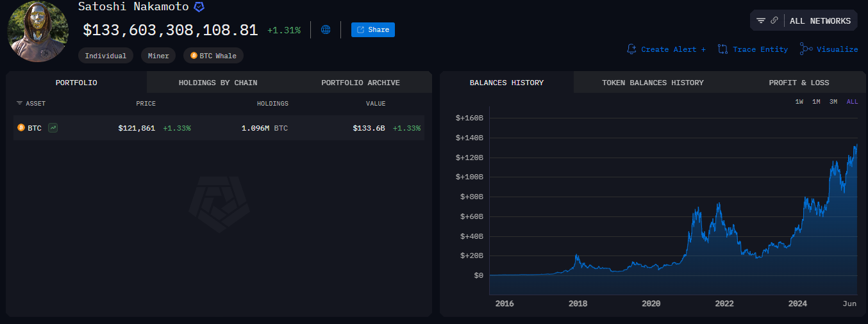This screenshot has width=868, height=324.
Task: Click the Share button
Action: [373, 29]
